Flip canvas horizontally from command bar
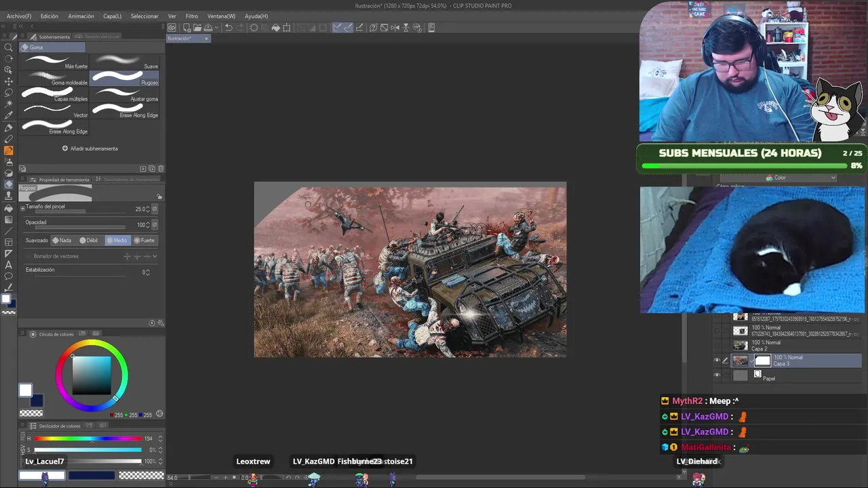The image size is (868, 488). click(395, 28)
